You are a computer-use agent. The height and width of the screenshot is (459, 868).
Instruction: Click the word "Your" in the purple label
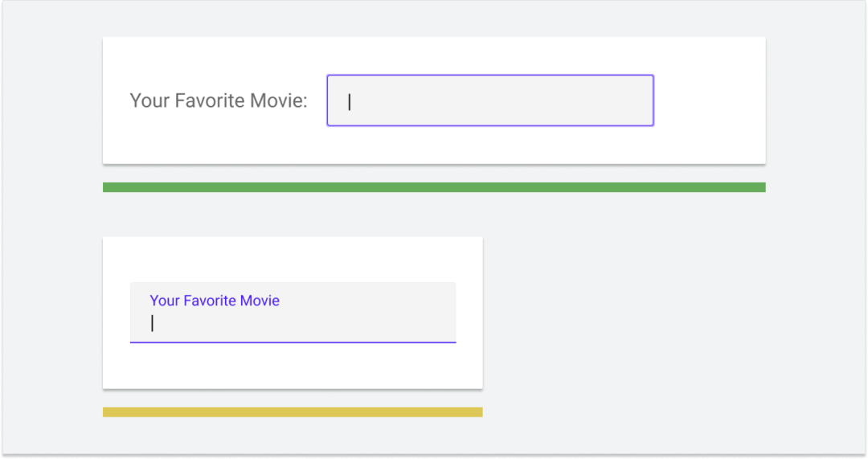click(x=164, y=301)
